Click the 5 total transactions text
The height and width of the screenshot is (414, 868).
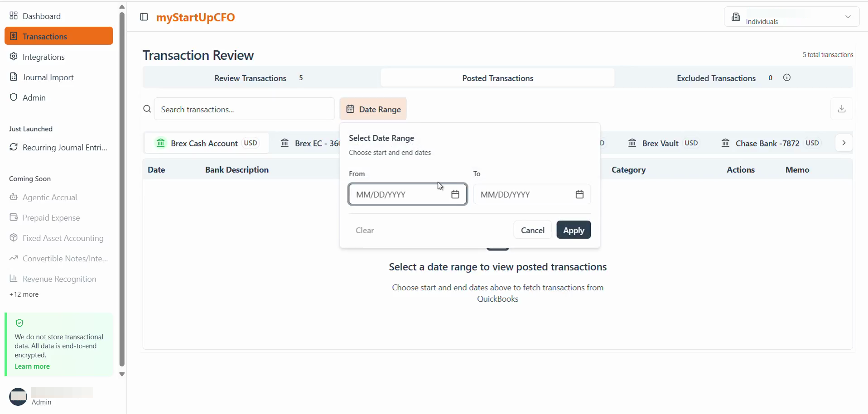coord(828,55)
